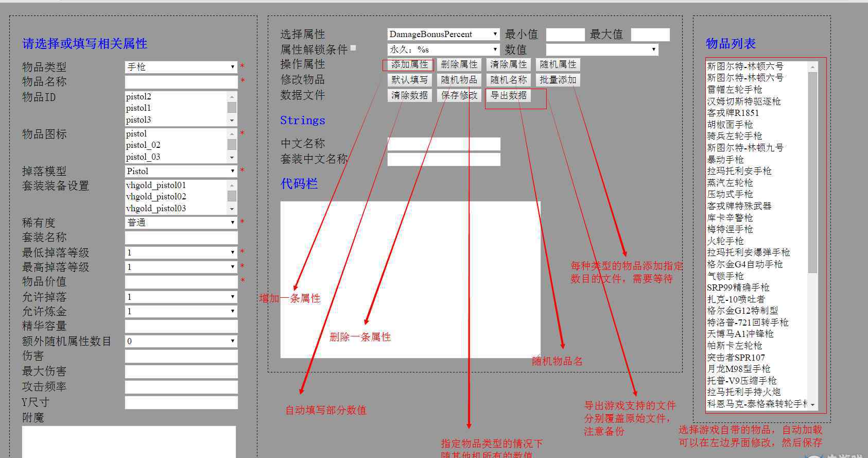Select 雷帽左轮手枪 in the item list

point(757,90)
